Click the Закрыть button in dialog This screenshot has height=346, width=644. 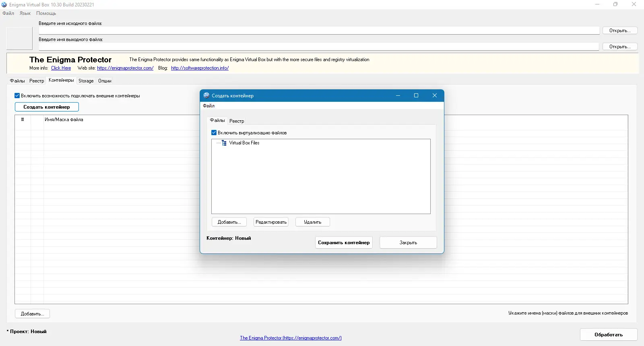coord(408,243)
